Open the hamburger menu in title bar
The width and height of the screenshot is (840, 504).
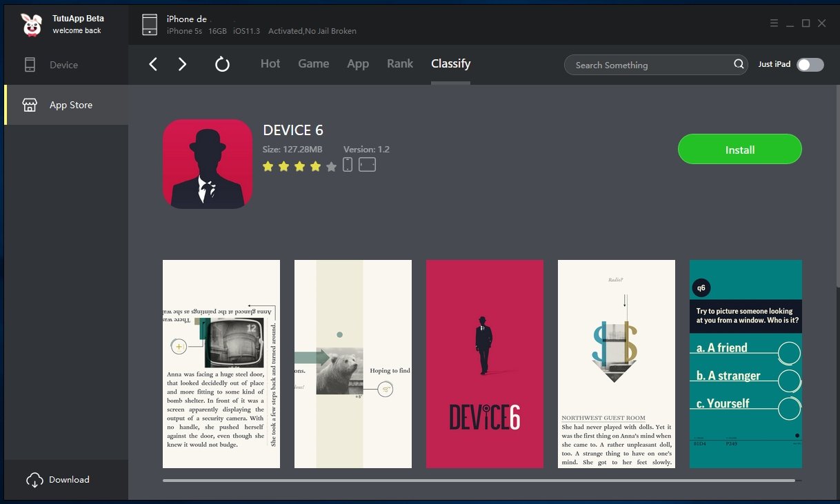tap(774, 23)
